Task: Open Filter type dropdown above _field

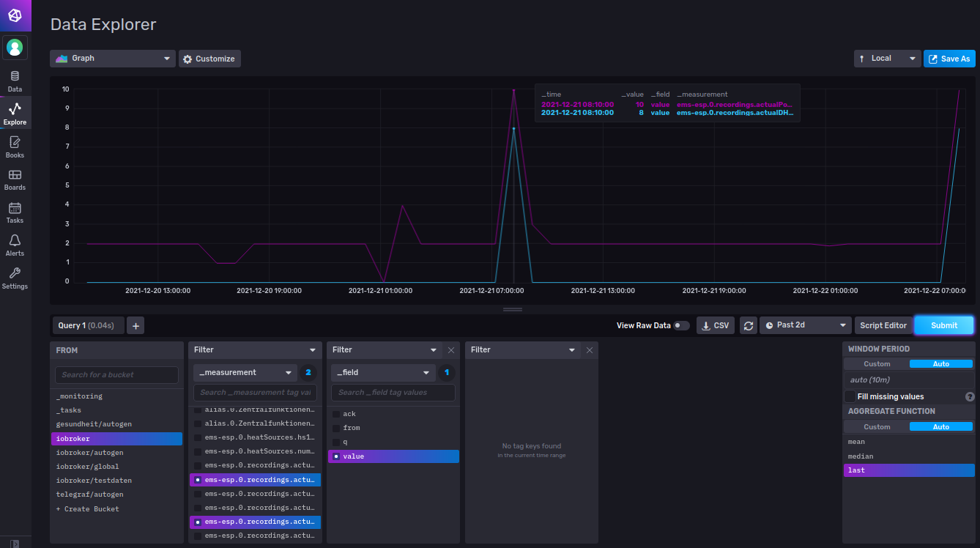Action: (385, 350)
